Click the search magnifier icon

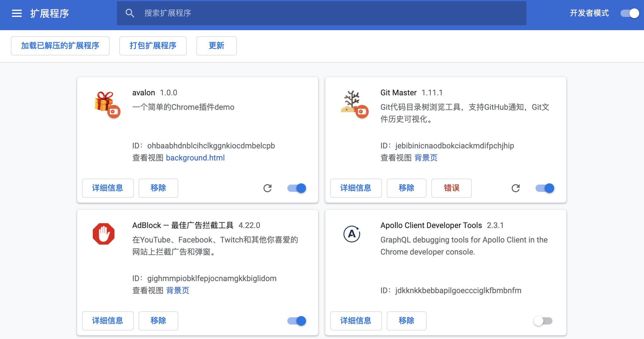130,13
